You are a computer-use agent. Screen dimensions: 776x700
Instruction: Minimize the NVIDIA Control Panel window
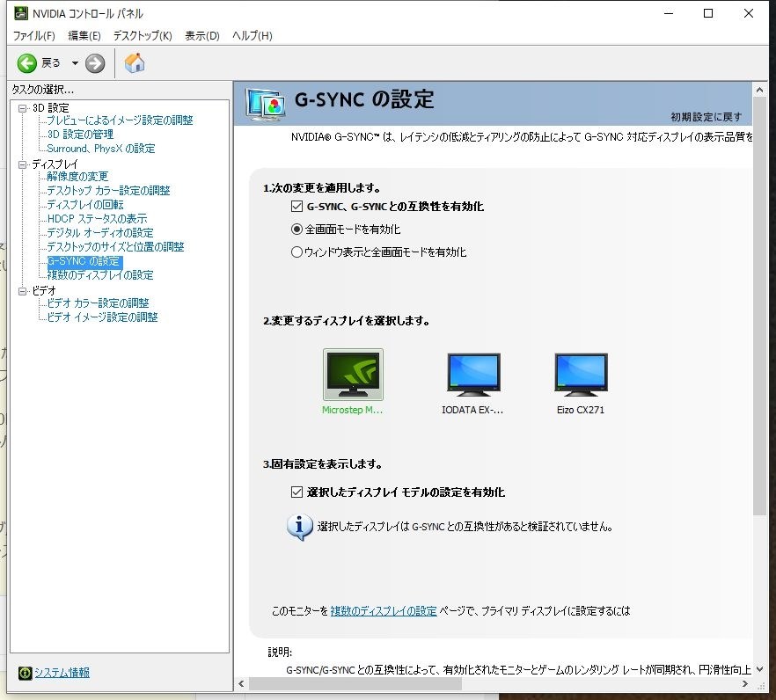[x=669, y=13]
